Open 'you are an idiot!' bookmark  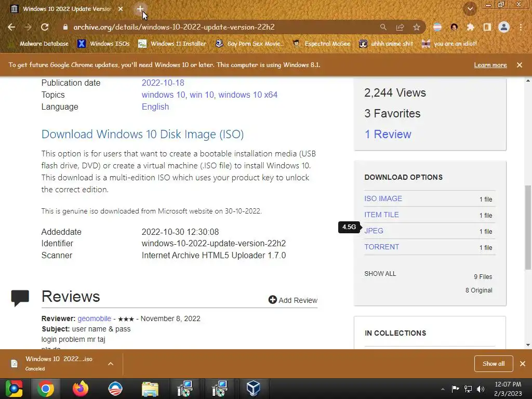click(x=449, y=44)
